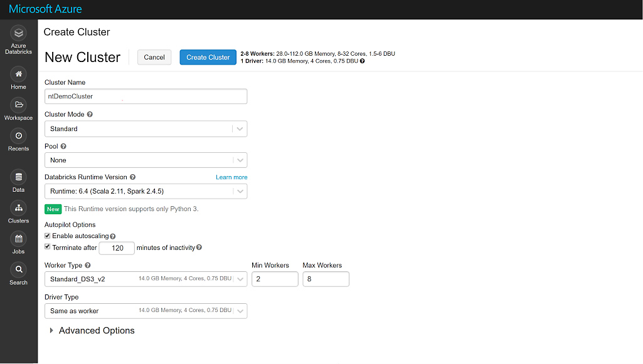Screen dimensions: 643x364
Task: Uncheck the Terminate after checkbox
Action: pos(48,247)
